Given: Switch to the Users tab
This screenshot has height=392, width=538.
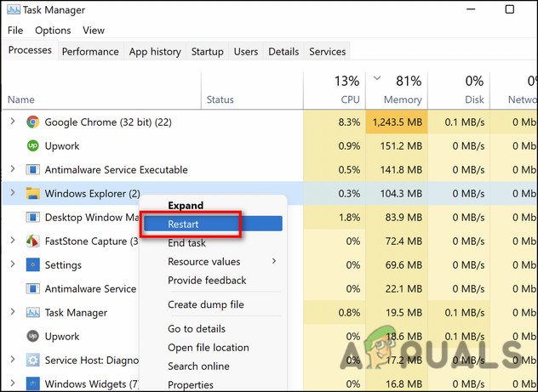Looking at the screenshot, I should point(246,51).
